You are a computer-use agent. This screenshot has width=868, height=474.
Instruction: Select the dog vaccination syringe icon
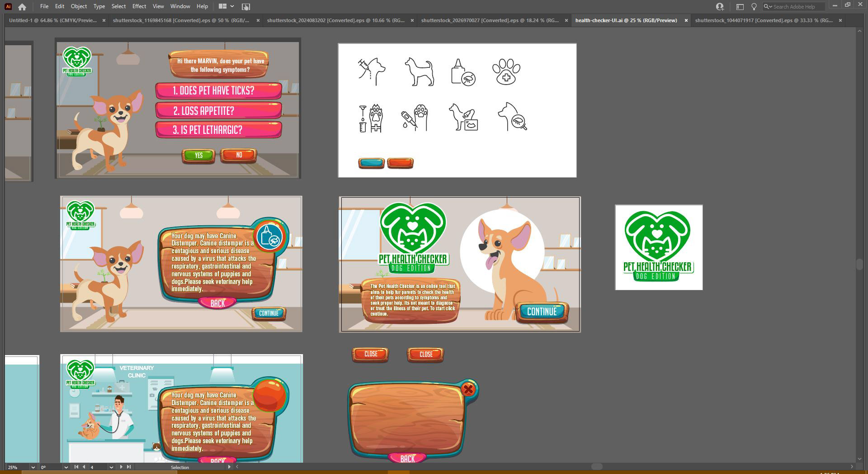(372, 71)
